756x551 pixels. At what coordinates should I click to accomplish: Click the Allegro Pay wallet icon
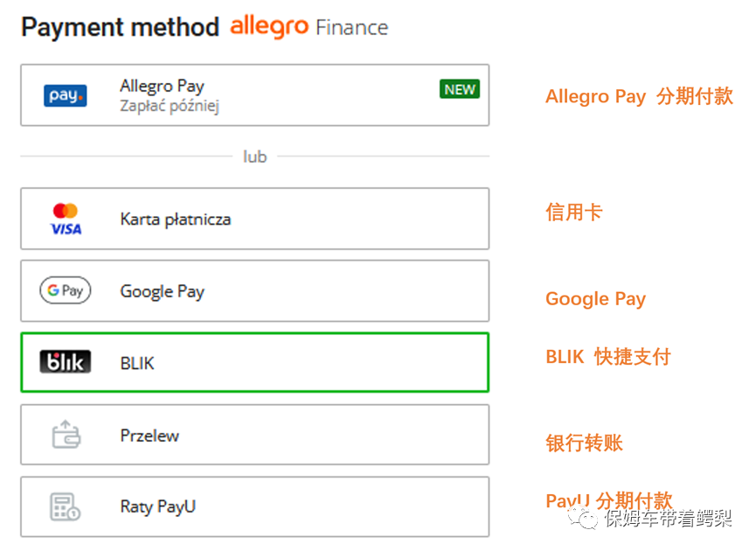66,95
